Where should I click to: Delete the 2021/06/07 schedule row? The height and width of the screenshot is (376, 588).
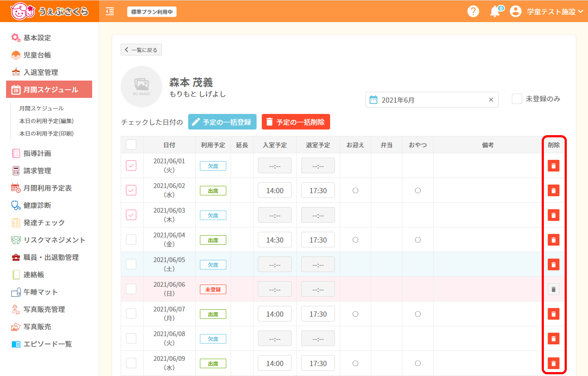point(553,314)
